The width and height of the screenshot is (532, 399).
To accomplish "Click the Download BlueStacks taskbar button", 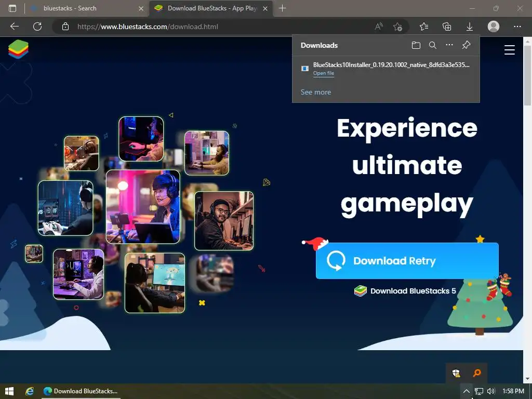I will (81, 391).
